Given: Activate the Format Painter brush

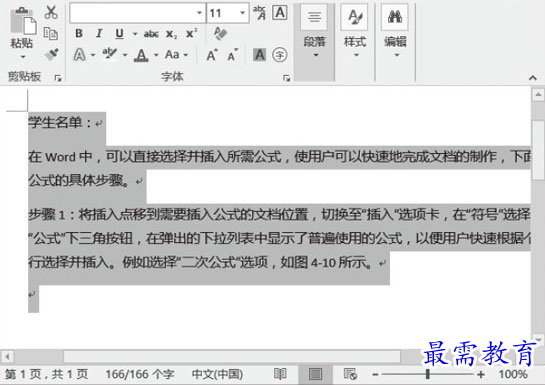Looking at the screenshot, I should 51,55.
